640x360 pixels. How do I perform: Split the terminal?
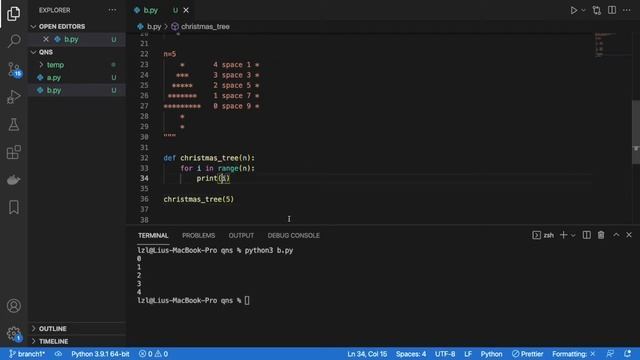point(587,235)
